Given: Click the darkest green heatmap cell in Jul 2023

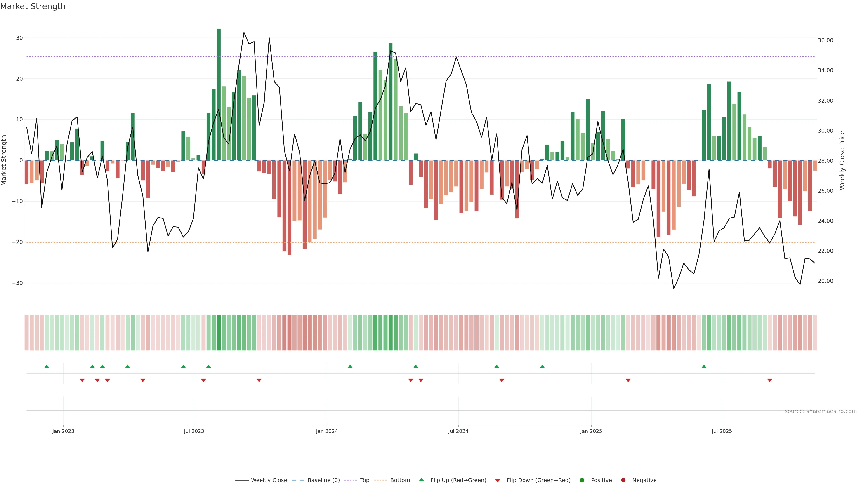Looking at the screenshot, I should tap(219, 332).
